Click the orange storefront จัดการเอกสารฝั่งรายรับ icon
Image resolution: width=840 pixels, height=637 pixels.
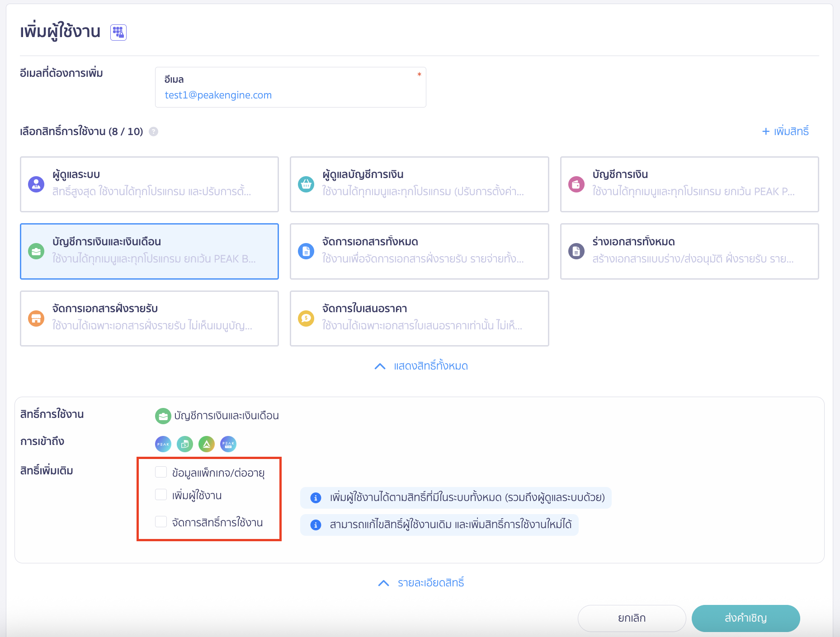click(36, 318)
